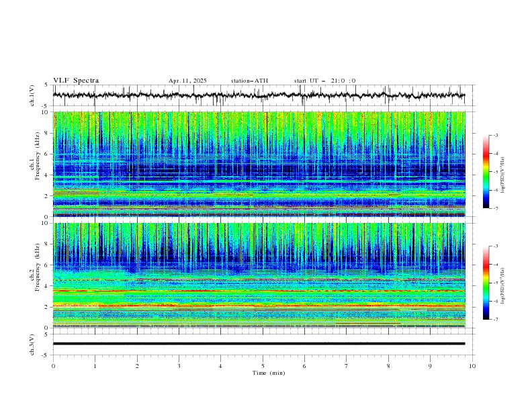
Task: Click the "-7" tick on ch.2 colorbar
Action: click(x=495, y=320)
